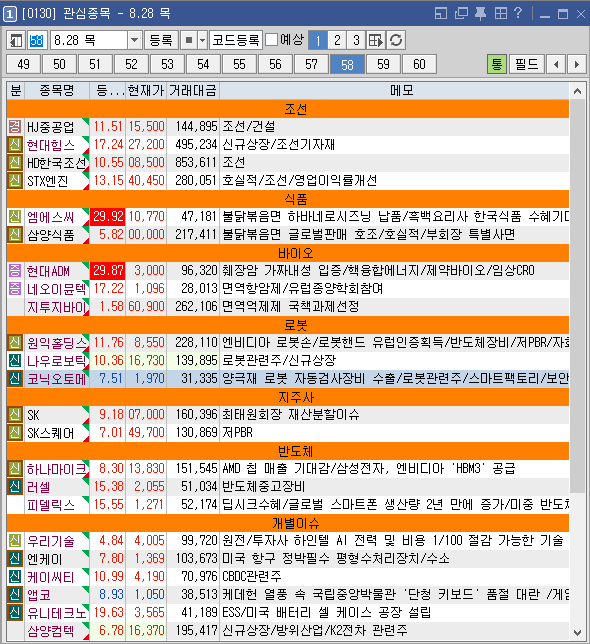Click the 거래대금 column header
590x644 pixels.
[193, 90]
